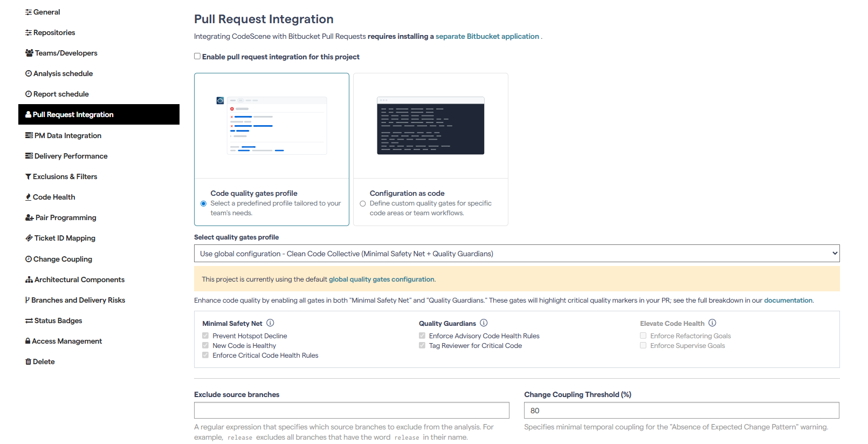Click the Elevate Code Health info icon
868x444 pixels.
point(712,323)
